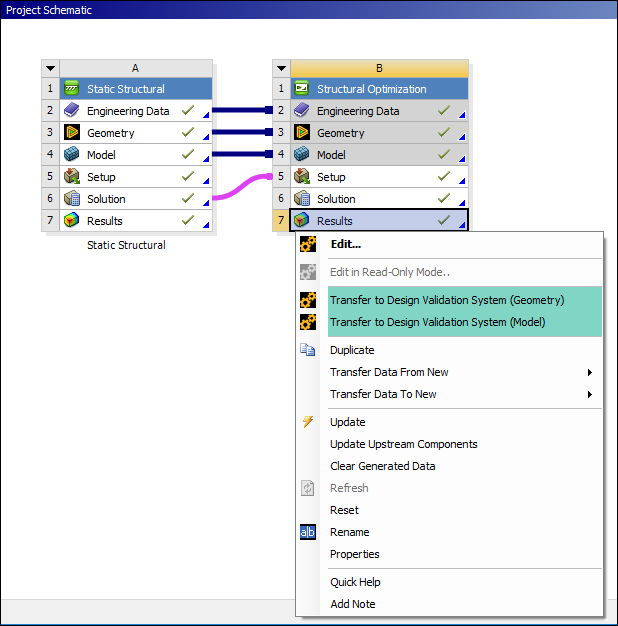618x626 pixels.
Task: Click blue quick-help triangle on A Setup
Action: pyautogui.click(x=206, y=181)
